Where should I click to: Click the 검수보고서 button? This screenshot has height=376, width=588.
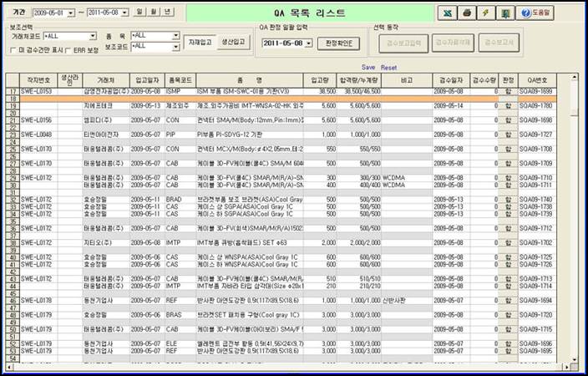pyautogui.click(x=499, y=43)
